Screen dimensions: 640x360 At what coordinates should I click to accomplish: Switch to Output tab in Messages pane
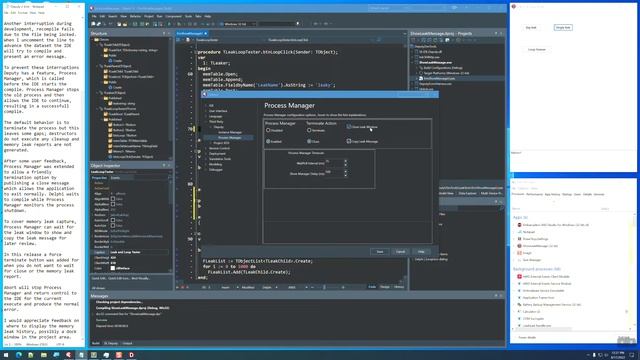[x=127, y=343]
